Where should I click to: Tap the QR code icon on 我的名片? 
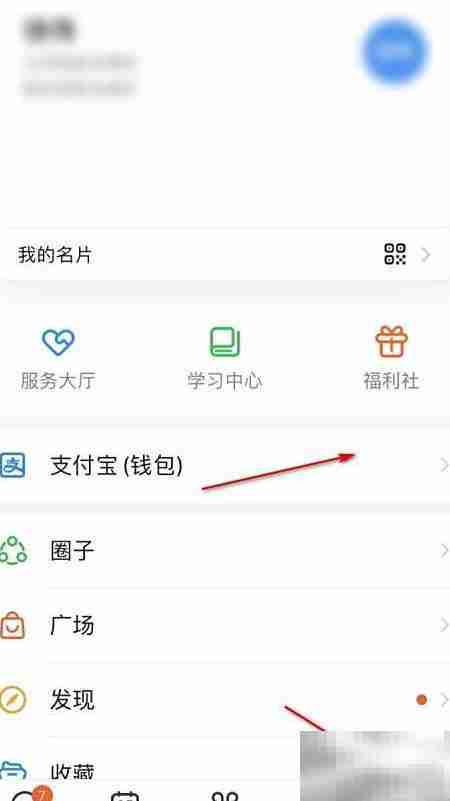(x=395, y=254)
